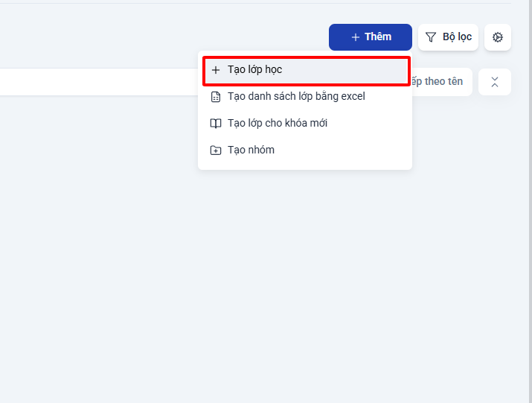Click the spreadsheet file icon for excel import
Image resolution: width=532 pixels, height=403 pixels.
[216, 97]
